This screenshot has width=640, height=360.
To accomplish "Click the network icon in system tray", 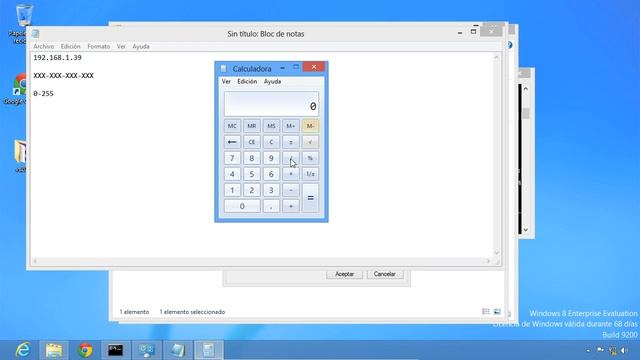I will pyautogui.click(x=612, y=350).
